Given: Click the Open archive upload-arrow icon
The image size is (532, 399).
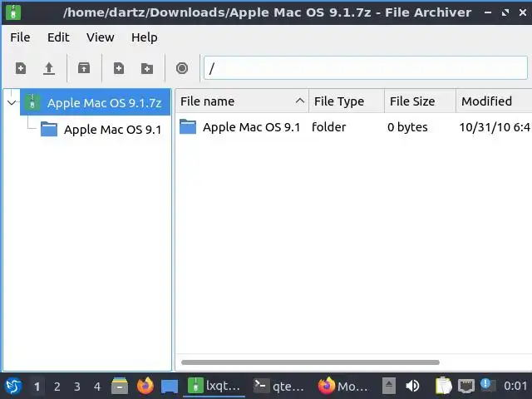Looking at the screenshot, I should 49,68.
